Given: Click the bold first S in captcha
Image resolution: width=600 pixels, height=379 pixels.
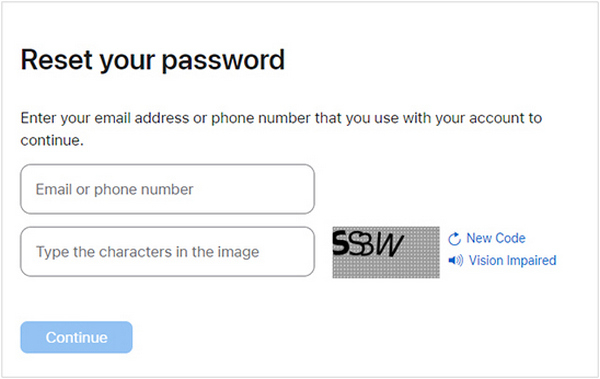Looking at the screenshot, I should pyautogui.click(x=341, y=245).
